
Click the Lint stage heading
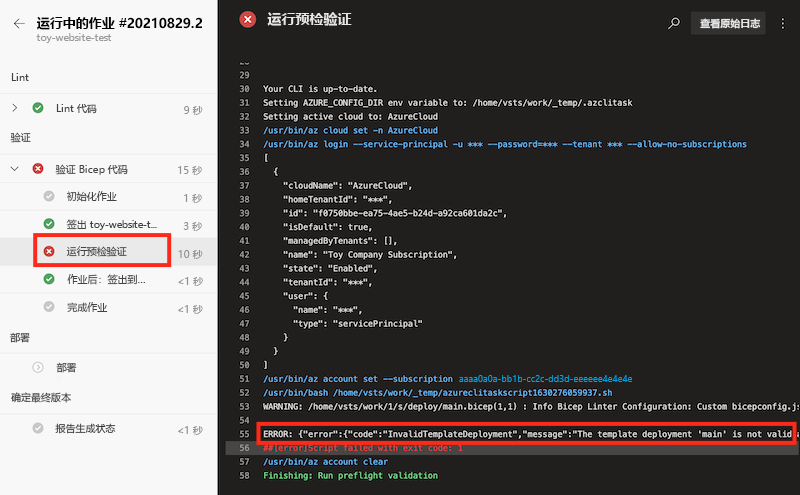pyautogui.click(x=20, y=77)
